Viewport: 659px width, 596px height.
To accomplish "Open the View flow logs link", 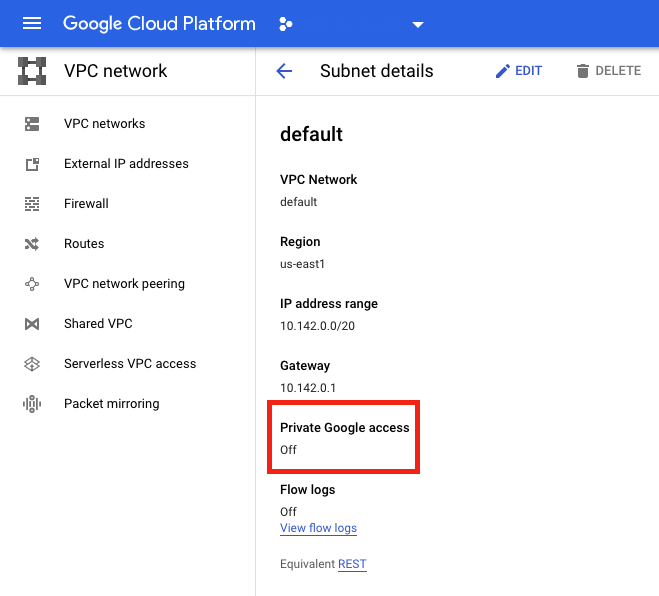I will 318,528.
